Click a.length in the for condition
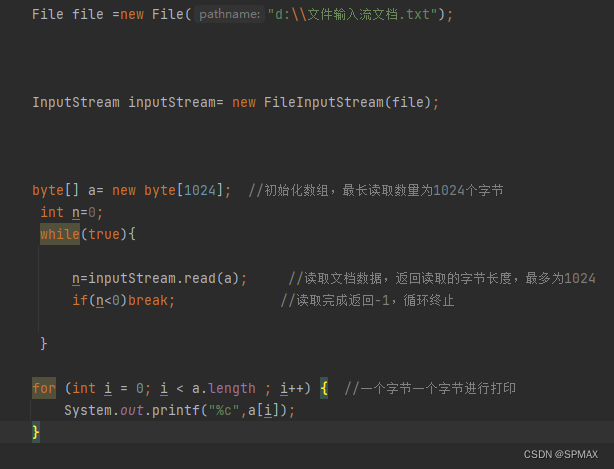This screenshot has height=469, width=614. (x=224, y=388)
